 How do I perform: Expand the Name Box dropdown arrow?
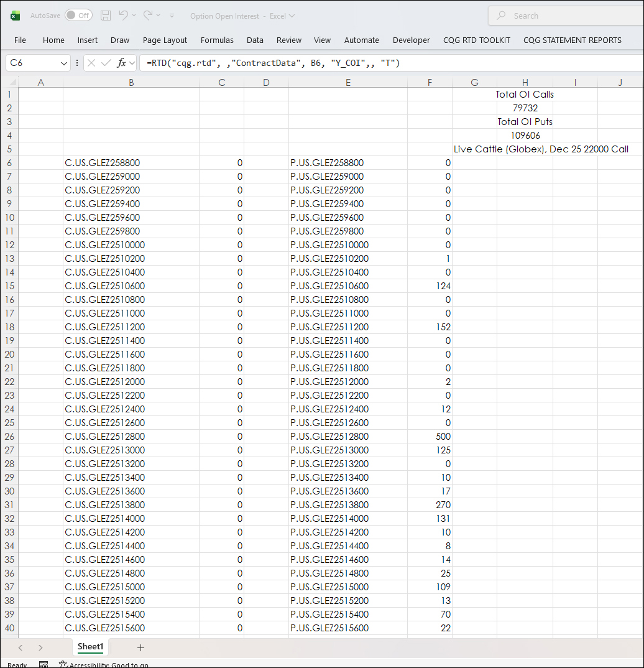[x=65, y=63]
